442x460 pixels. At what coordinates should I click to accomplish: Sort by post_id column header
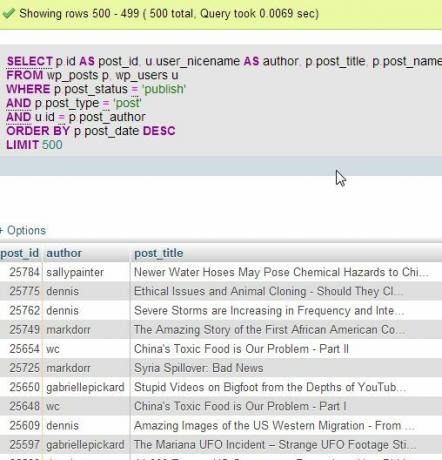(x=20, y=253)
